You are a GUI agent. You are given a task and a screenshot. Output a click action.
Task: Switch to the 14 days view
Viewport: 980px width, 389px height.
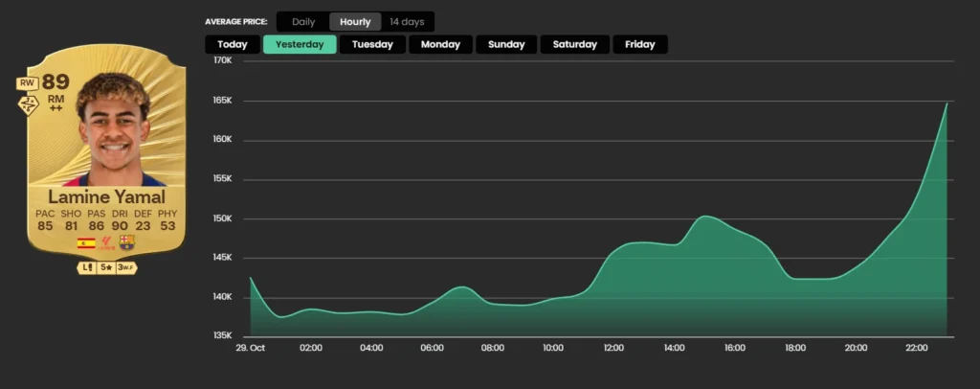tap(407, 22)
